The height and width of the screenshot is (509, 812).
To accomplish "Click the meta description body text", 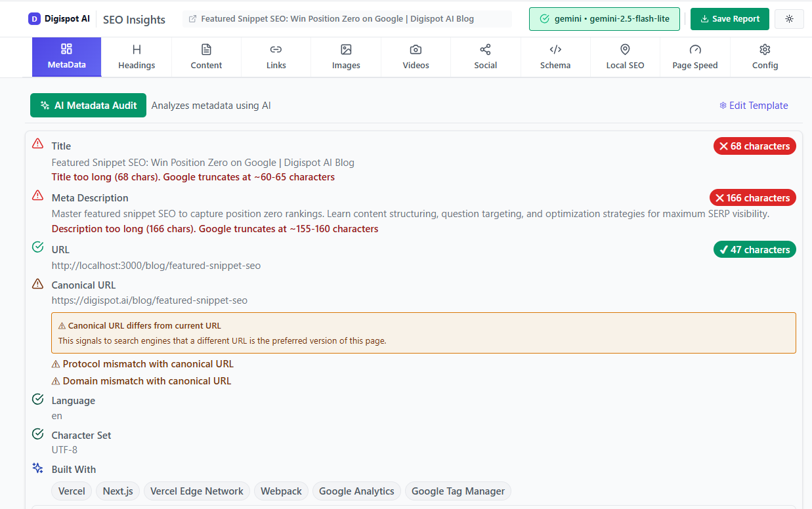I will pos(410,214).
